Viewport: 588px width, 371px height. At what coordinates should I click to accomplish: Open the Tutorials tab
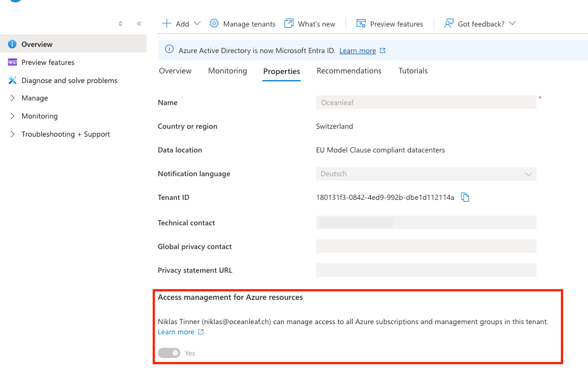413,71
